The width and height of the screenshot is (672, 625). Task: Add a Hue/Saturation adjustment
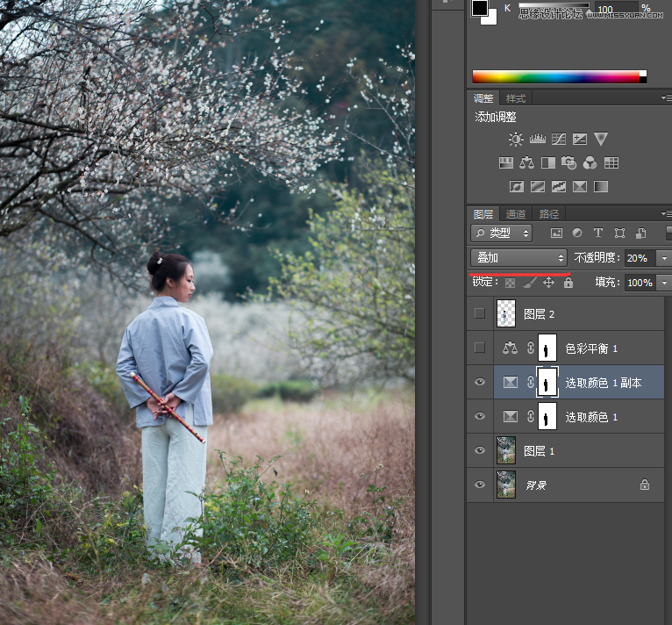[506, 162]
